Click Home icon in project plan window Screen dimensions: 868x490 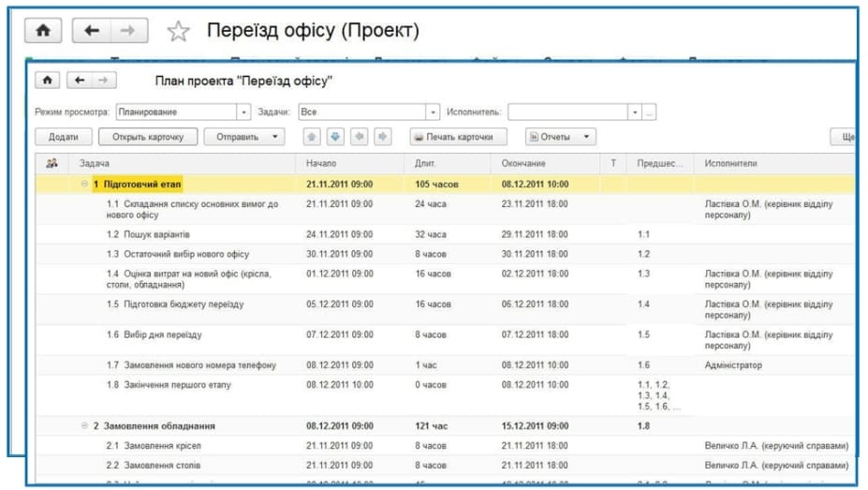(49, 81)
